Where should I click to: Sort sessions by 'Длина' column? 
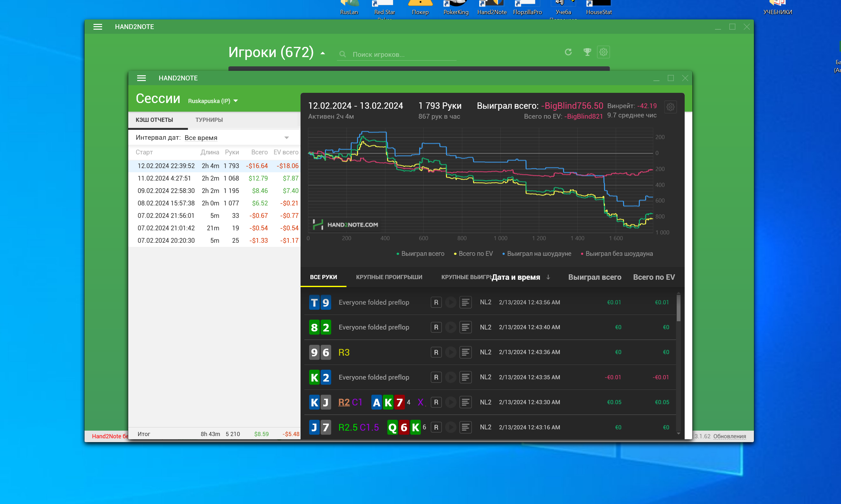tap(210, 152)
